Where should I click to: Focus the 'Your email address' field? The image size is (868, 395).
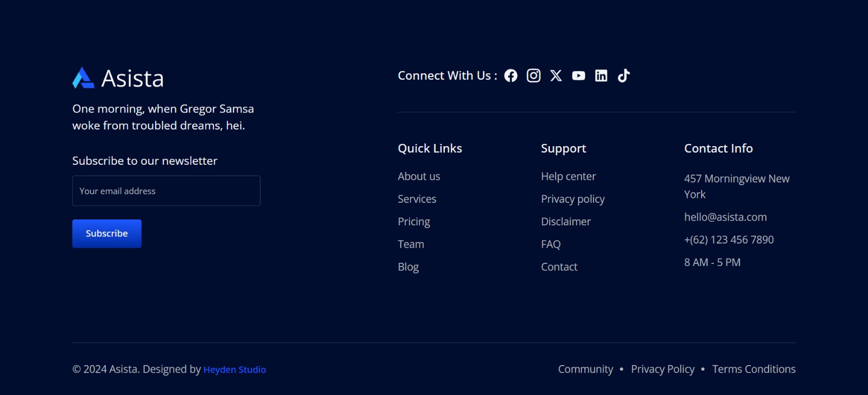[x=166, y=191]
